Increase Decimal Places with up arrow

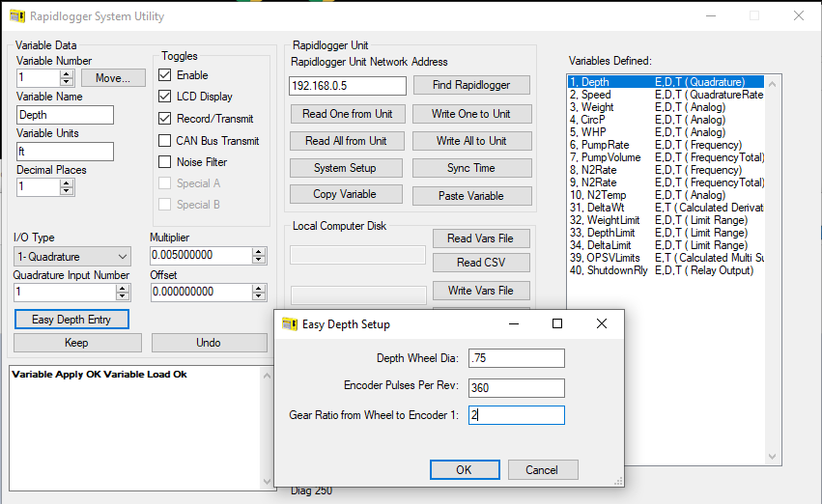[66, 183]
